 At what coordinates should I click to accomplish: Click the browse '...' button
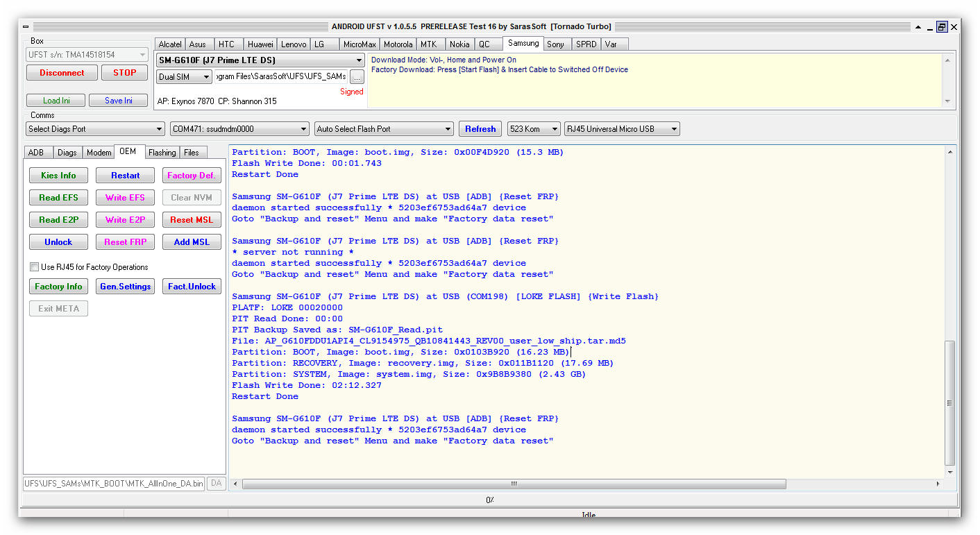tap(357, 77)
